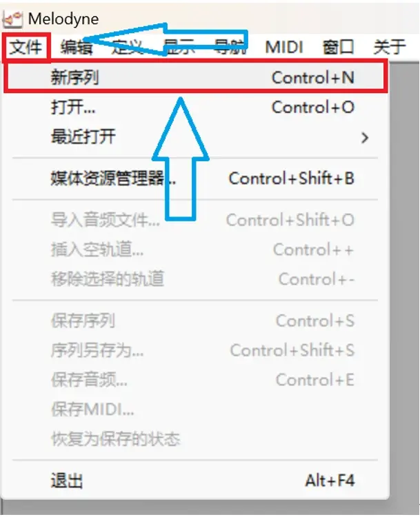
Task: Choose 恢复为保存的状态 option
Action: (195, 439)
